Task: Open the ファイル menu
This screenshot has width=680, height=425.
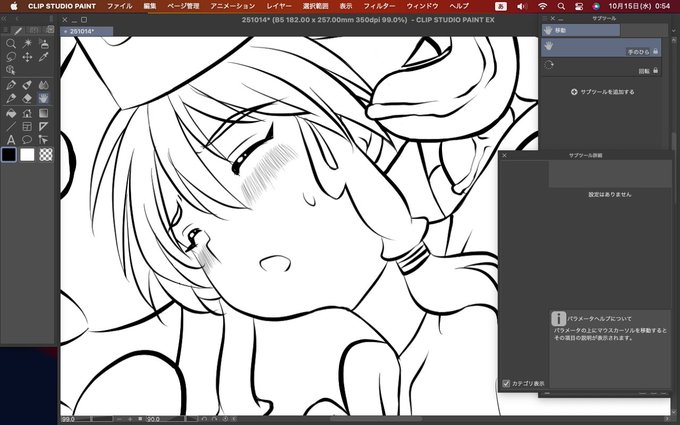Action: (x=119, y=6)
